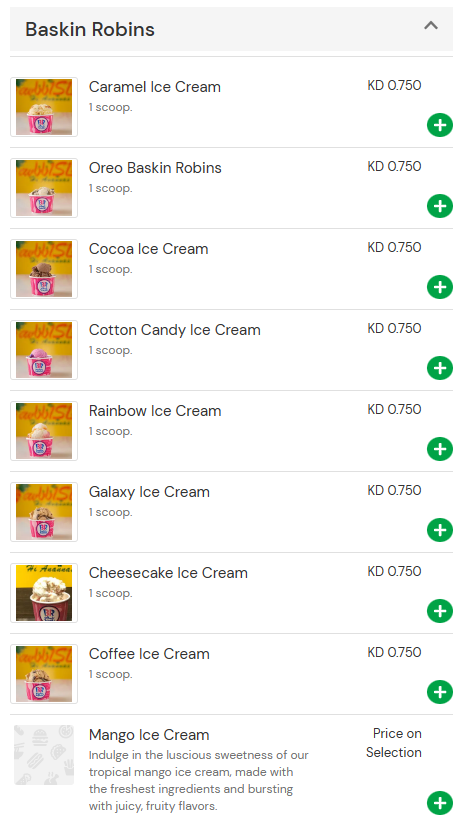Open the Cotton Candy Ice Cream title
The height and width of the screenshot is (828, 460).
point(174,330)
